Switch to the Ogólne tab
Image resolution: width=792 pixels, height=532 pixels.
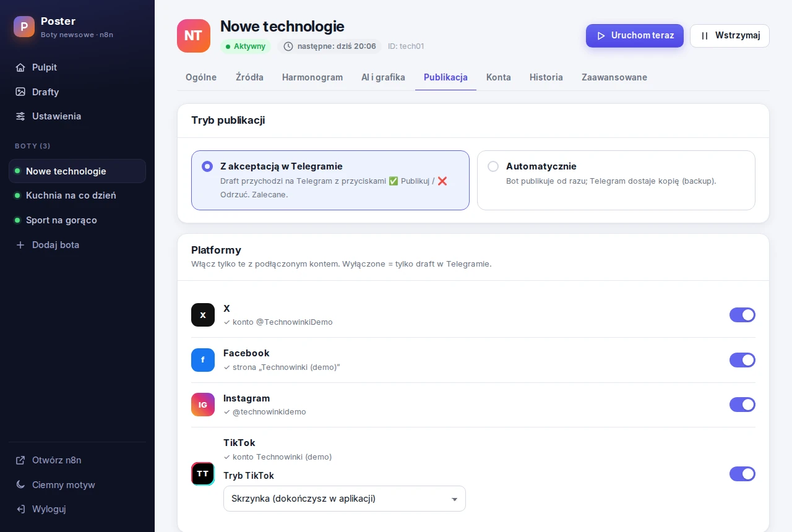coord(201,77)
